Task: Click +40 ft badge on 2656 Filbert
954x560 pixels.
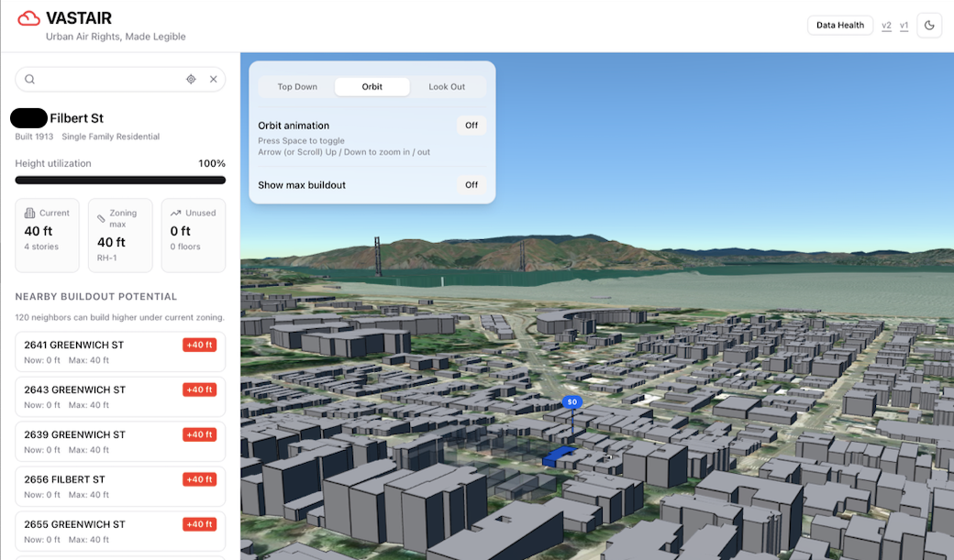Action: click(x=200, y=479)
